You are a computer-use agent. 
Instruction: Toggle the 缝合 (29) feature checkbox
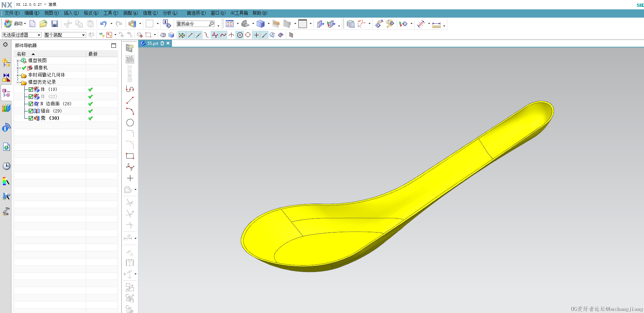click(31, 111)
